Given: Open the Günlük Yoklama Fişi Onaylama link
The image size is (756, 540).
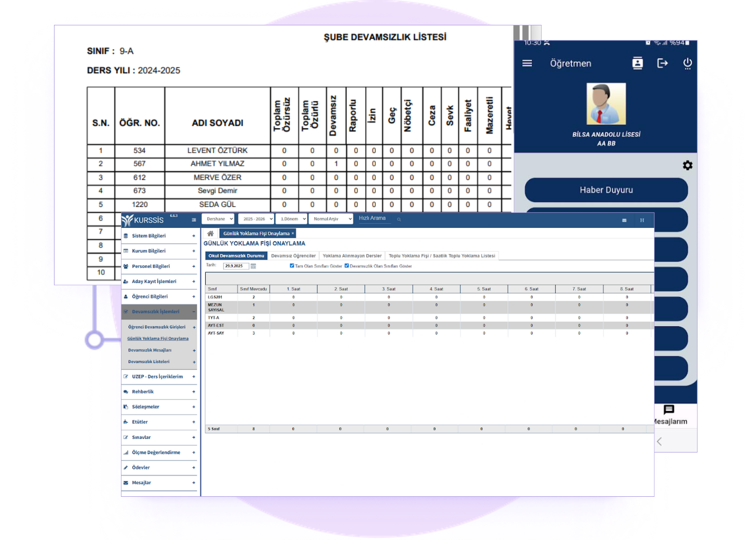Looking at the screenshot, I should tap(158, 339).
